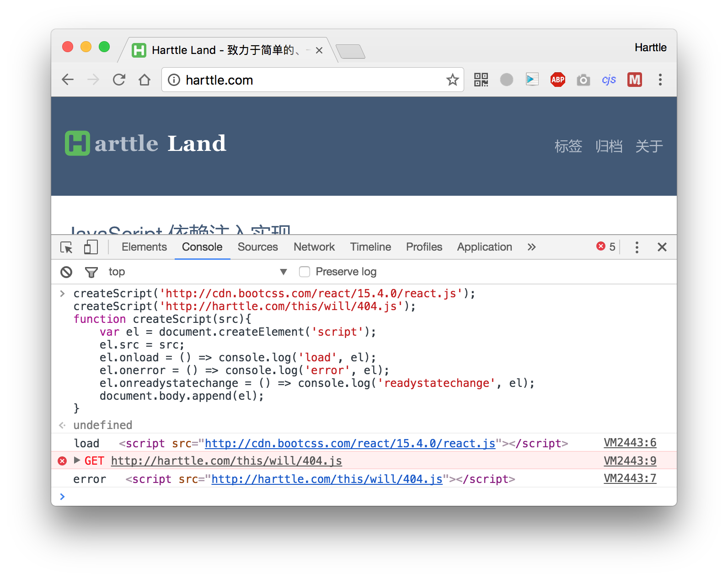
Task: Activate the inspect element picker icon
Action: 66,247
